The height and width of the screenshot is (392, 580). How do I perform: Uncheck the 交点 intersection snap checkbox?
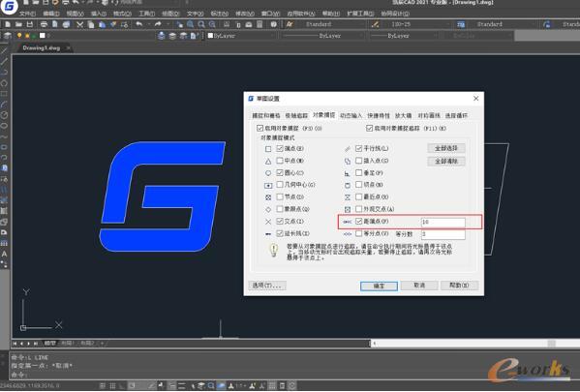pos(280,222)
